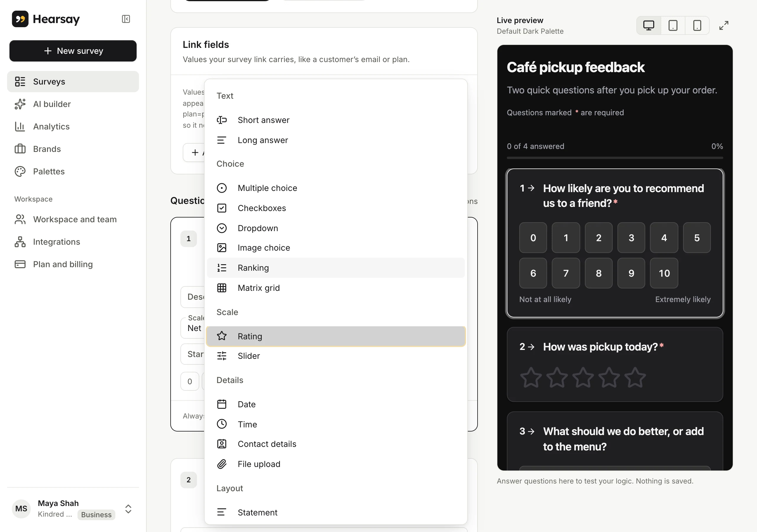Select Statement layout block
Screen dimensions: 757x532
[x=336, y=512]
